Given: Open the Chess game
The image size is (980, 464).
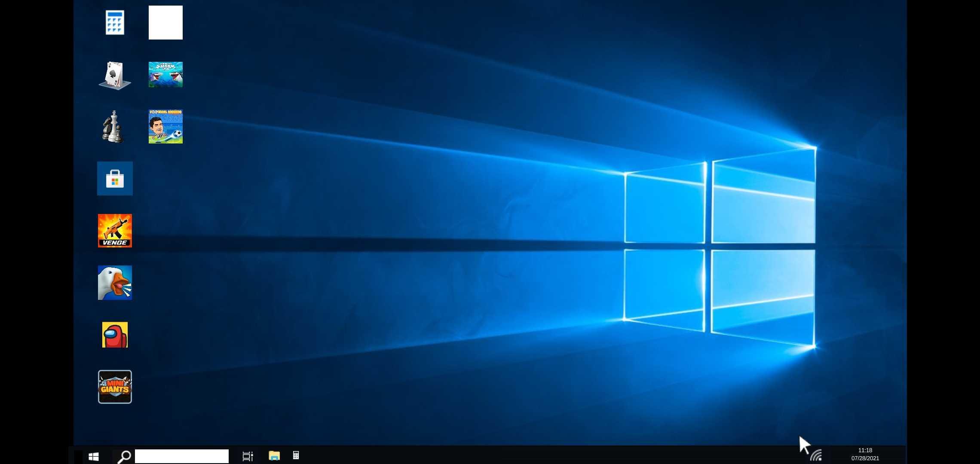Looking at the screenshot, I should click(114, 127).
